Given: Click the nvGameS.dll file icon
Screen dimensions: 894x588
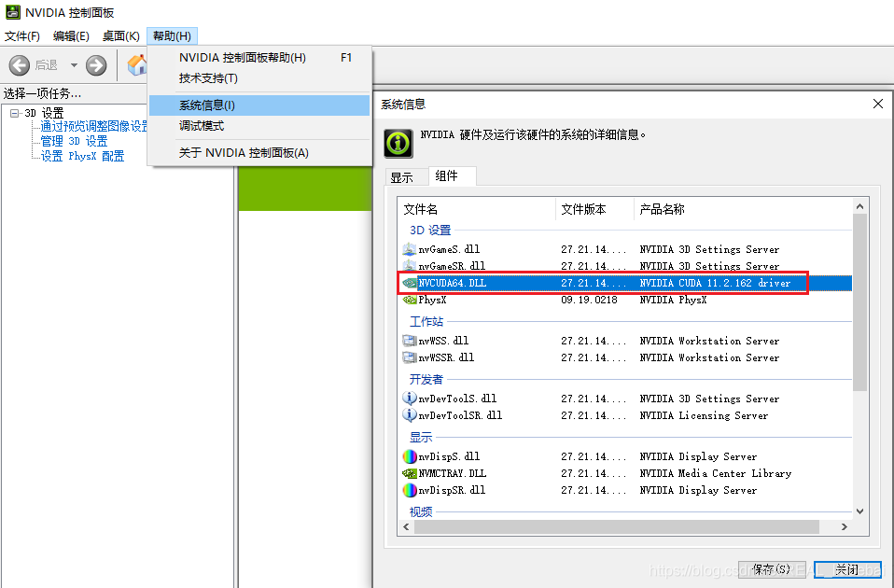Looking at the screenshot, I should 410,249.
